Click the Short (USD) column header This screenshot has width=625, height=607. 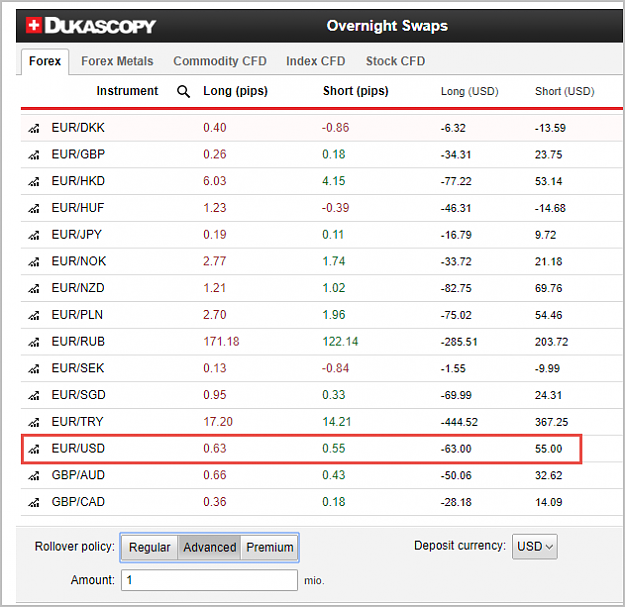(564, 91)
